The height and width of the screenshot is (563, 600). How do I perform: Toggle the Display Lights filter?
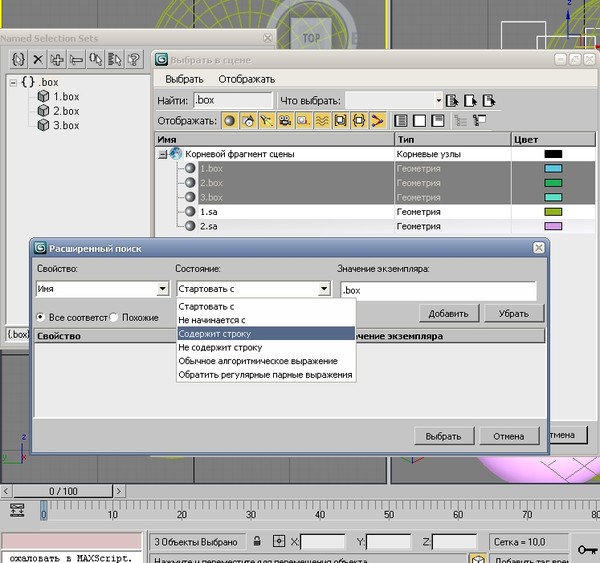coord(267,121)
